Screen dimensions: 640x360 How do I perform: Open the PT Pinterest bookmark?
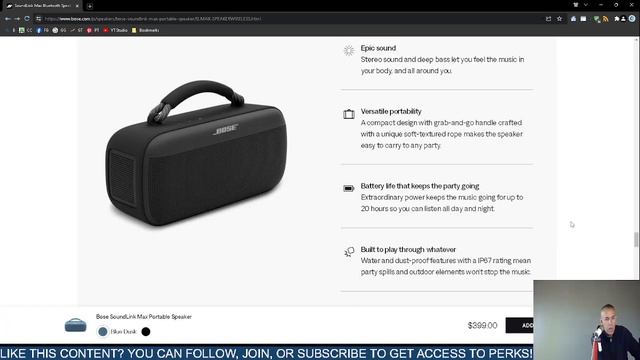[x=93, y=30]
